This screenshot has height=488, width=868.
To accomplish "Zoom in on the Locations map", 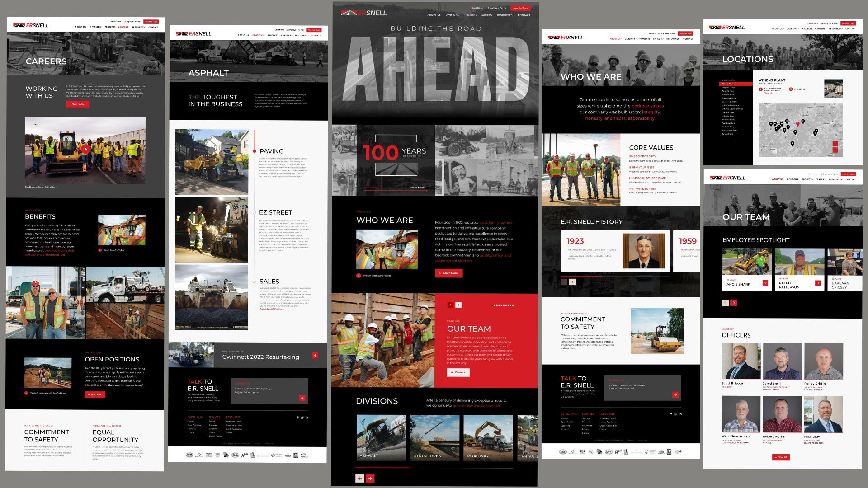I will pyautogui.click(x=835, y=144).
